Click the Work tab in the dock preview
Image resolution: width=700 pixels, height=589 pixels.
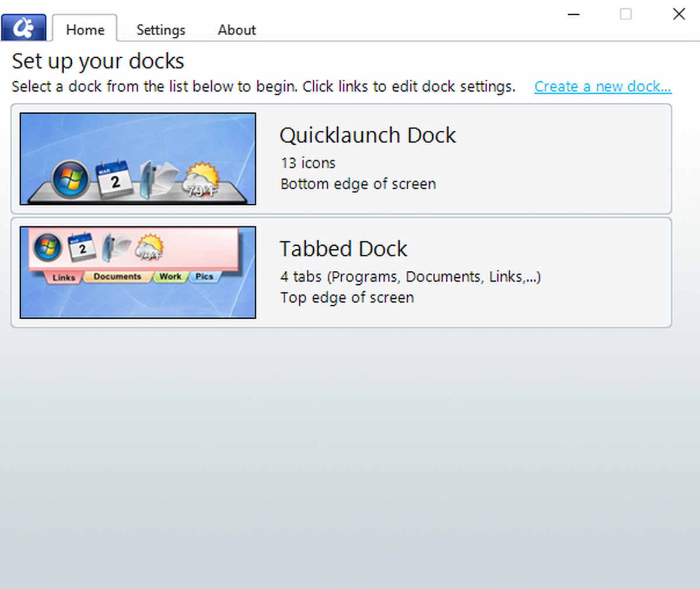[170, 277]
